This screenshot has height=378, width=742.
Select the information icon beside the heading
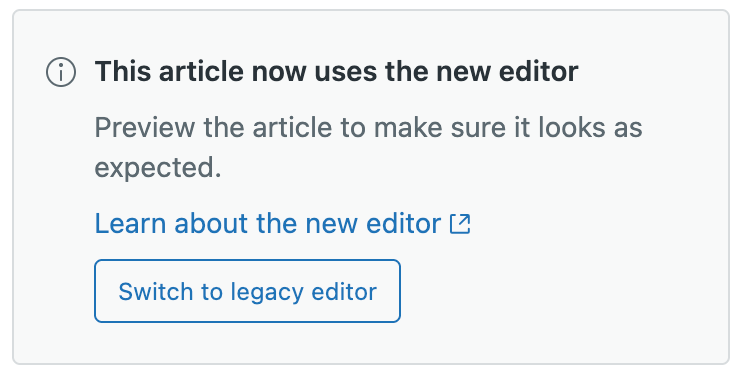tap(61, 72)
